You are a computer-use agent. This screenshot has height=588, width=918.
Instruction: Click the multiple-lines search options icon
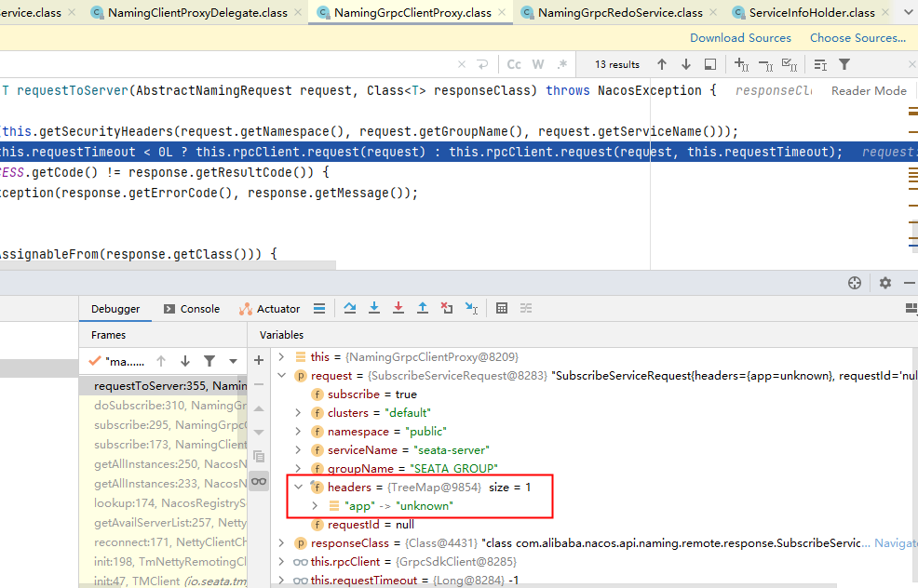click(820, 64)
